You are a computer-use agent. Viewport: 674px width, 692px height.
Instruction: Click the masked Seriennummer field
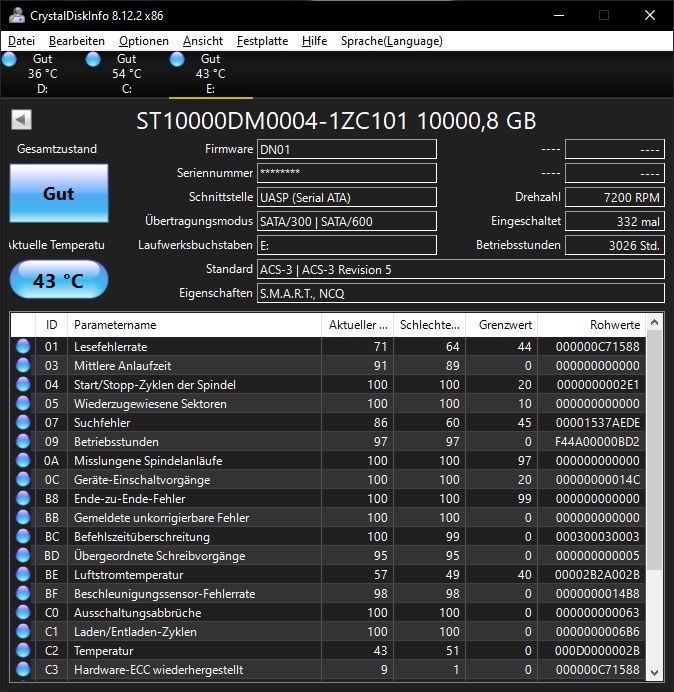[347, 173]
